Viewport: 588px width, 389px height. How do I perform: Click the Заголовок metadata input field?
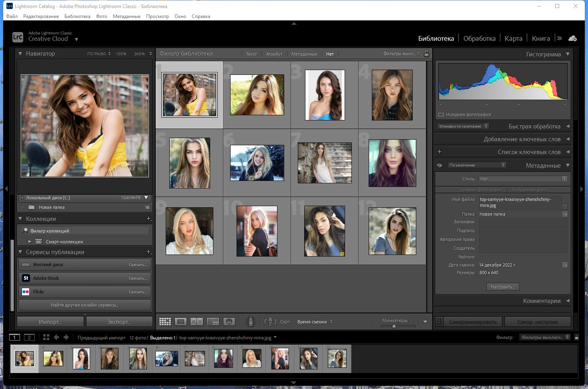(x=523, y=222)
